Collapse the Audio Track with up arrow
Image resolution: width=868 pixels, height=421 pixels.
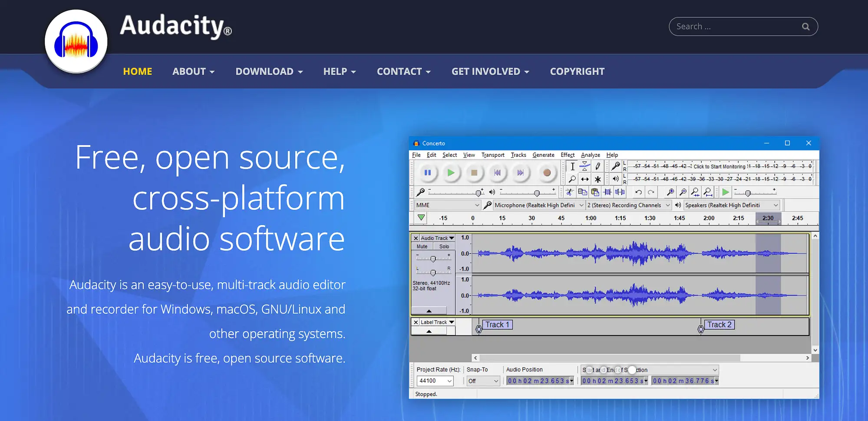pos(429,311)
